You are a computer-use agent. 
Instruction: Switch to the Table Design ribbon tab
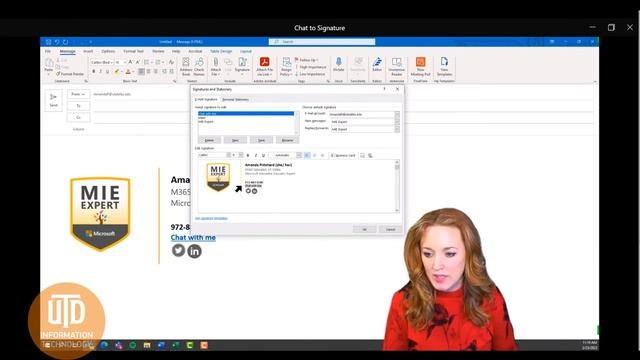click(x=221, y=51)
